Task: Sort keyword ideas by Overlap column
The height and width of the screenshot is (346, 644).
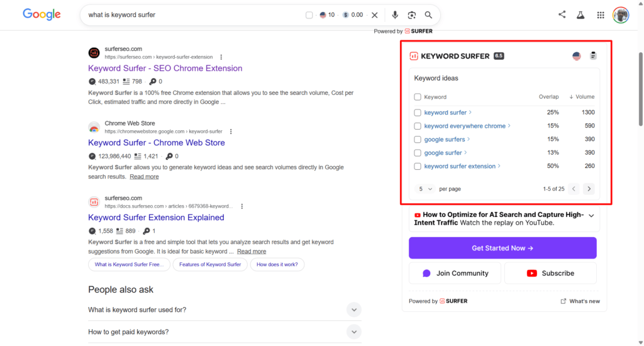Action: coord(548,97)
